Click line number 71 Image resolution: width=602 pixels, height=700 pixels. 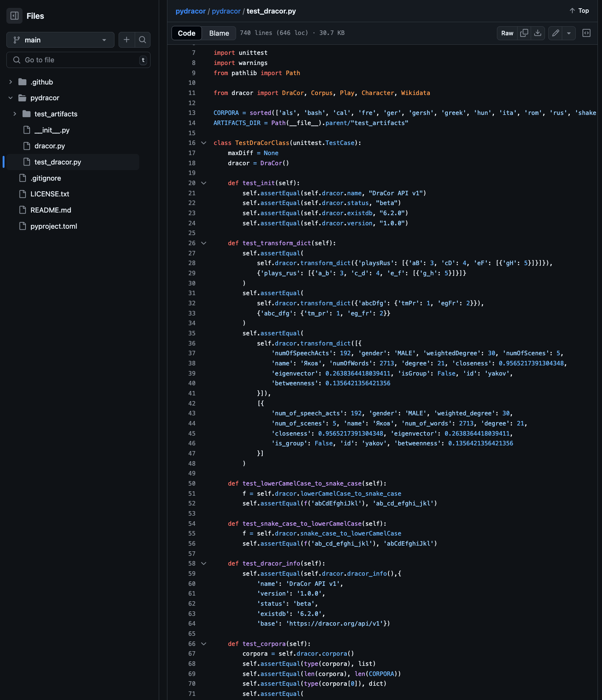[192, 694]
